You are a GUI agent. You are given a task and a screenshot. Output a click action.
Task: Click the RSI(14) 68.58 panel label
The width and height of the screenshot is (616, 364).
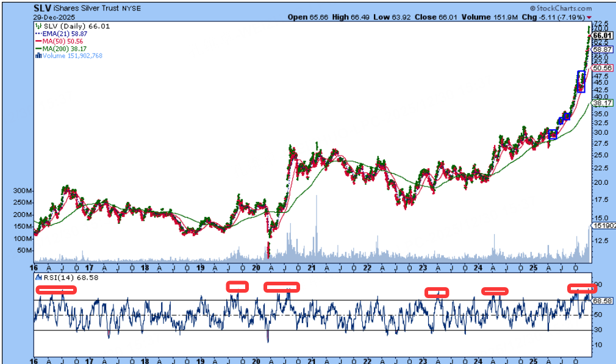[71, 277]
